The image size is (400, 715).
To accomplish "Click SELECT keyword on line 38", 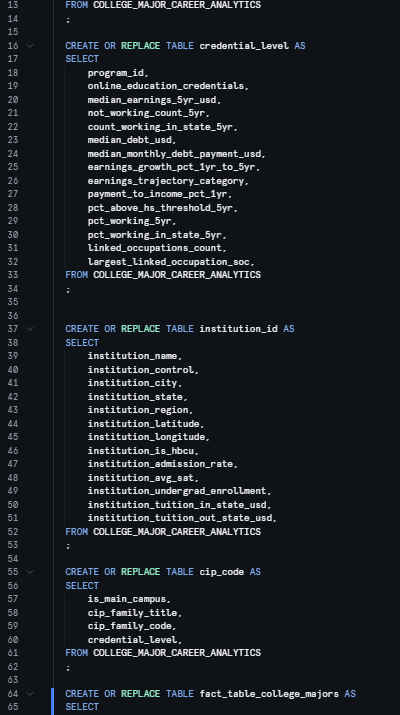I will pyautogui.click(x=82, y=342).
